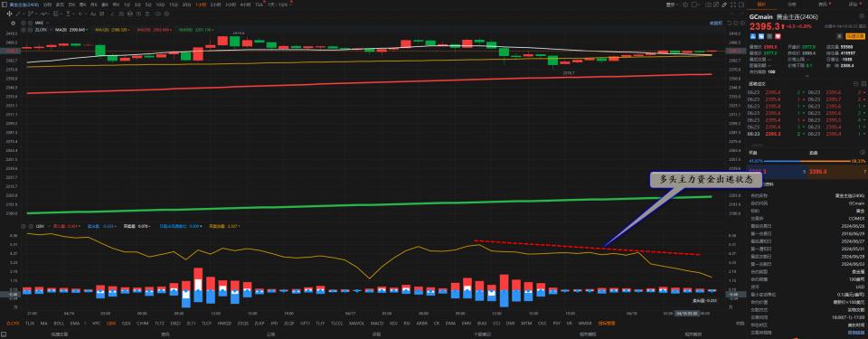868x339 pixels.
Task: Click the GCmain symbol title
Action: pos(760,16)
